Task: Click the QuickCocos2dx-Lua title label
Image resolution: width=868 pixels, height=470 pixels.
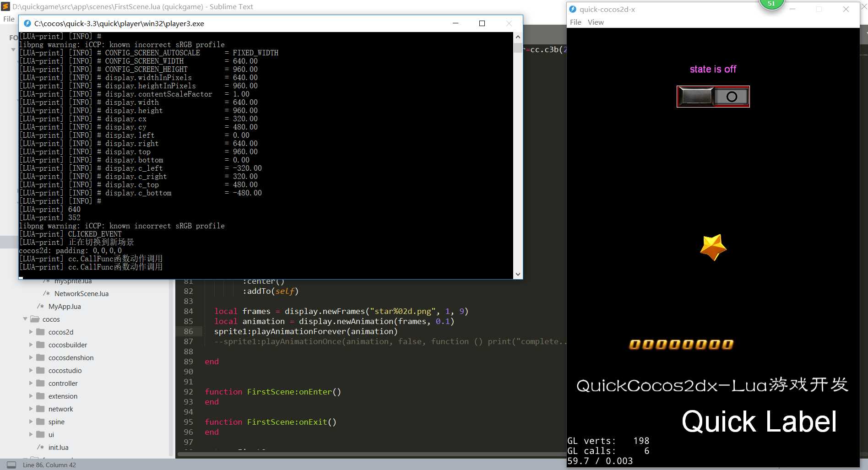Action: click(x=712, y=385)
